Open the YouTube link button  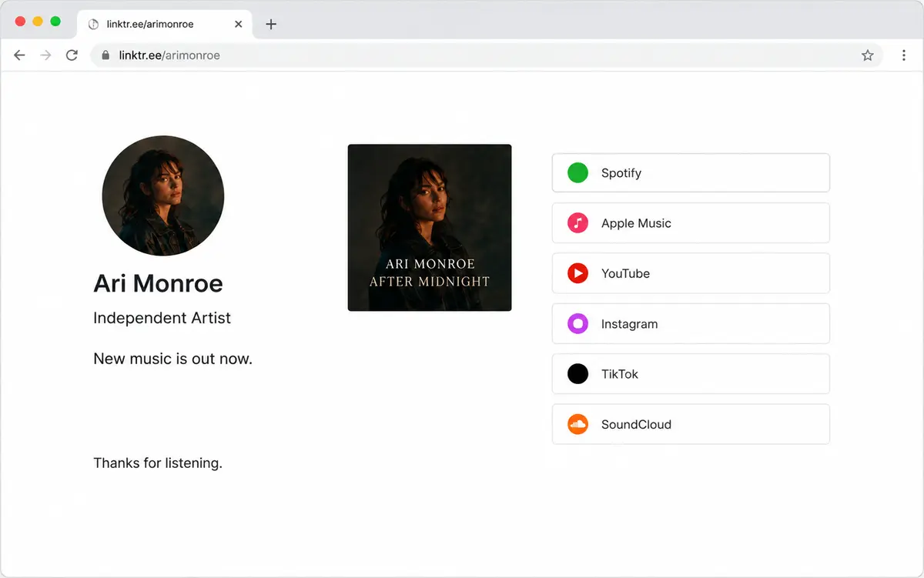[691, 273]
